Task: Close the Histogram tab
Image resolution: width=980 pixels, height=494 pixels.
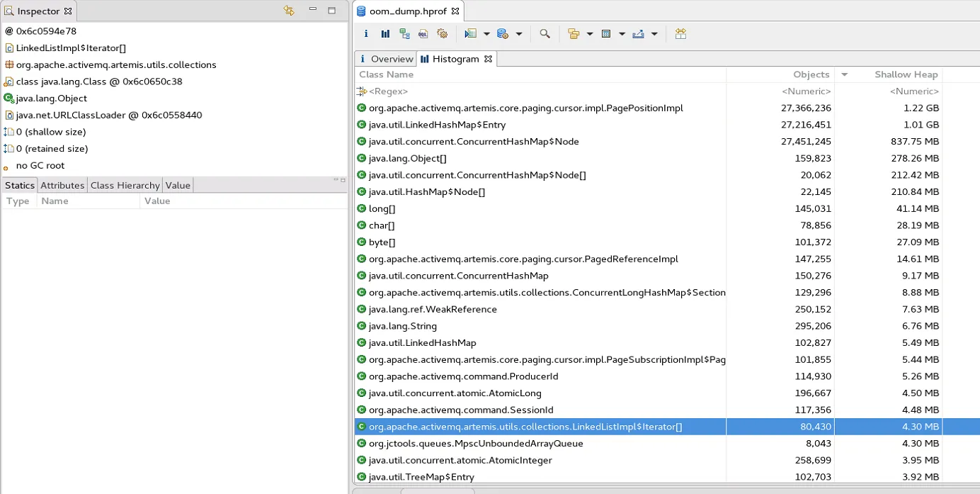Action: 488,59
